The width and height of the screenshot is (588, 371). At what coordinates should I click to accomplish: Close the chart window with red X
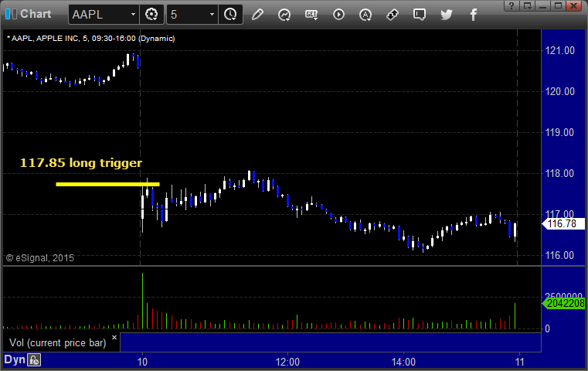(574, 5)
